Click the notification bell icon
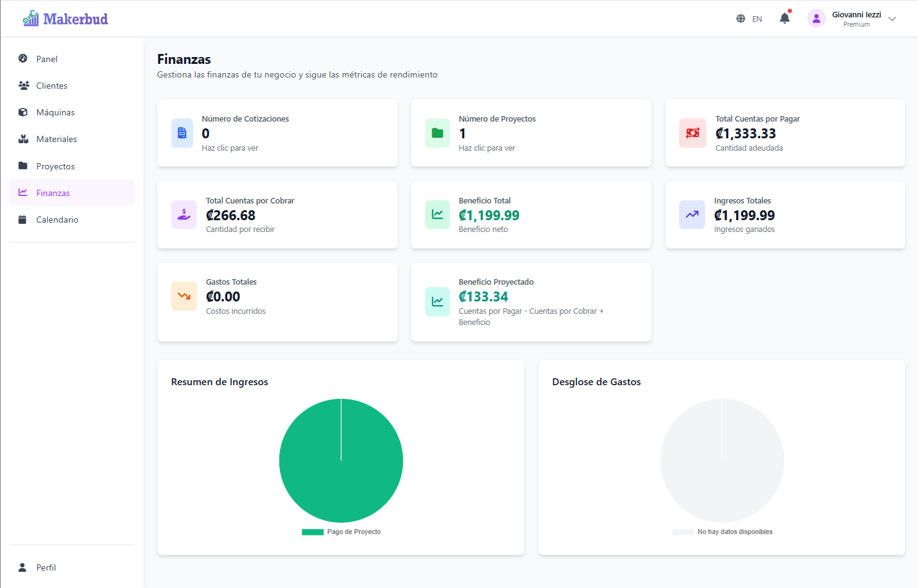Screen dimensions: 918x588 (x=785, y=19)
